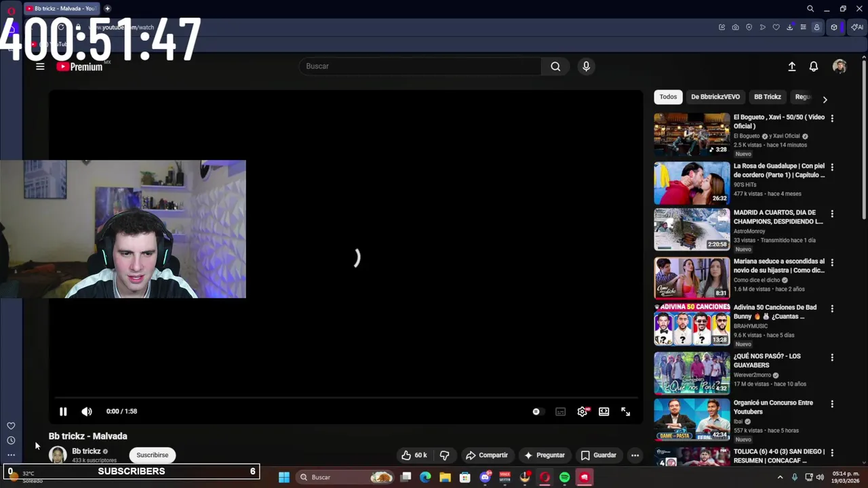Select the De BbtrickzVEVO chip
The image size is (868, 488).
pyautogui.click(x=715, y=97)
